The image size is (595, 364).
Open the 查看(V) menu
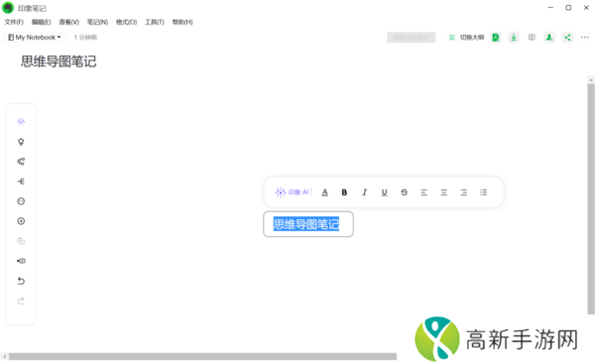click(68, 22)
